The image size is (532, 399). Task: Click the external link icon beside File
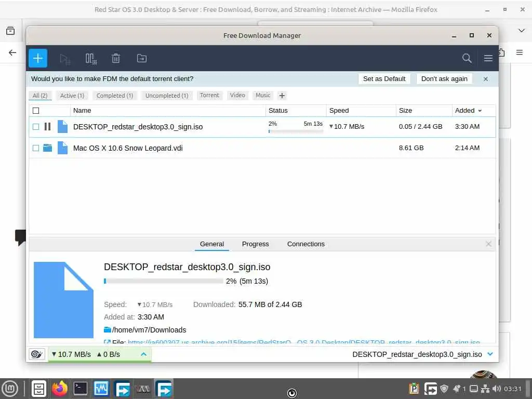click(107, 342)
